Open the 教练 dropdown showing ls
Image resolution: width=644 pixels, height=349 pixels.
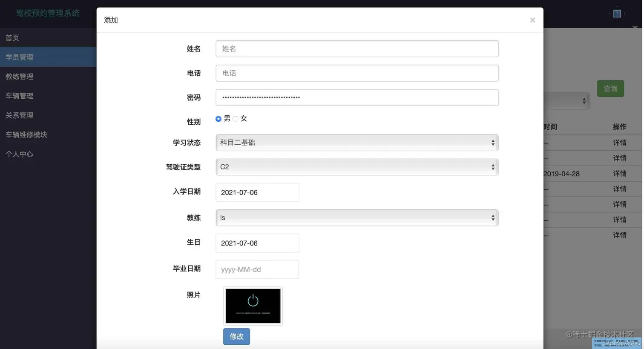[357, 217]
